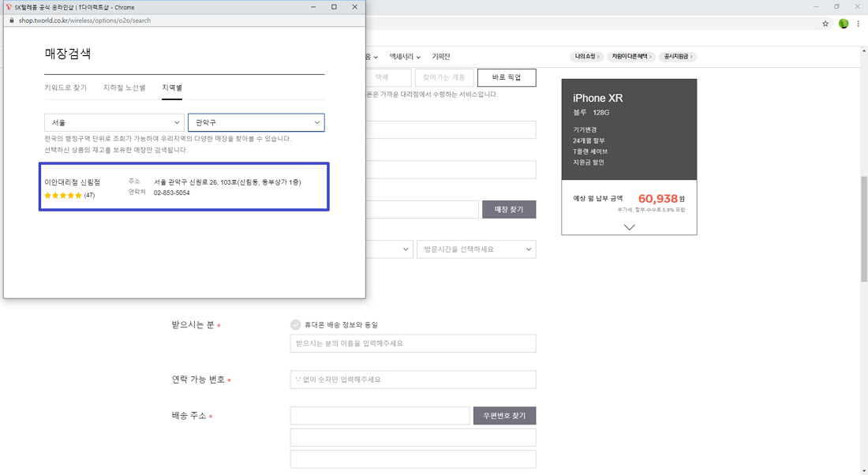Minimize the 매장검색 popup window

[x=313, y=7]
